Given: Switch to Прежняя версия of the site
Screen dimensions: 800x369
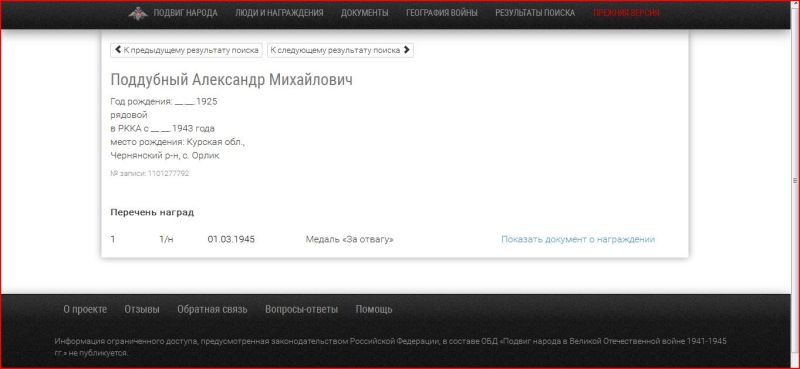Looking at the screenshot, I should click(626, 13).
